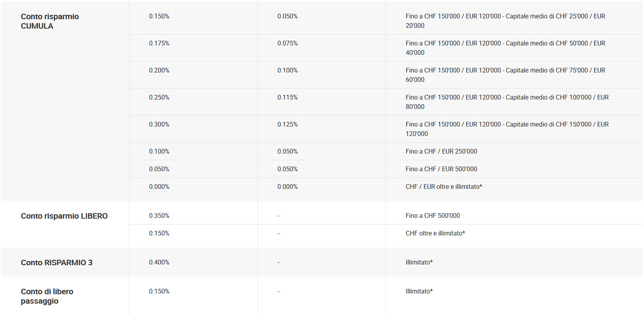The height and width of the screenshot is (315, 644).
Task: Click the 0.400% rate for RISPARMIO 3
Action: click(x=159, y=262)
